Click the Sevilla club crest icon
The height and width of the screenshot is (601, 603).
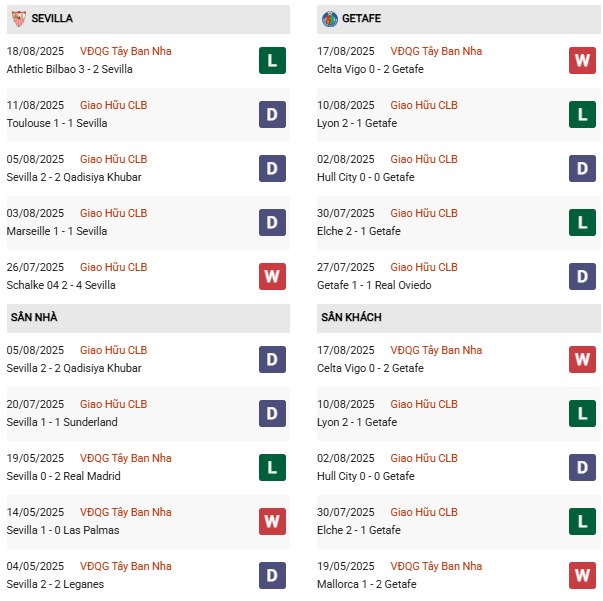[x=18, y=18]
